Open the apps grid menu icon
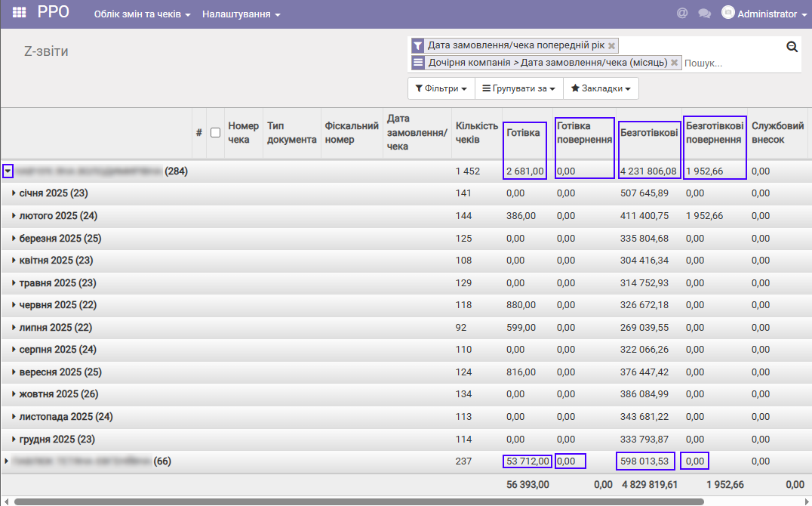Screen dimensions: 812x506 click(x=20, y=14)
